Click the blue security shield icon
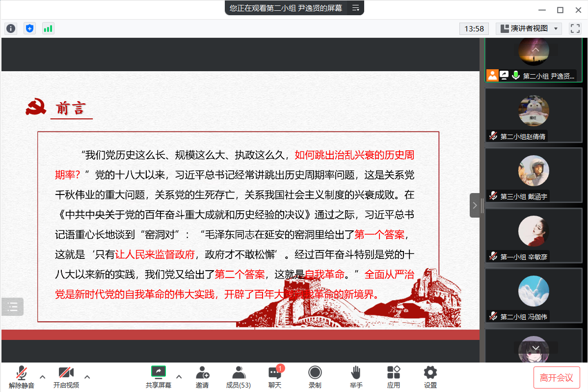This screenshot has height=392, width=588. pyautogui.click(x=29, y=28)
